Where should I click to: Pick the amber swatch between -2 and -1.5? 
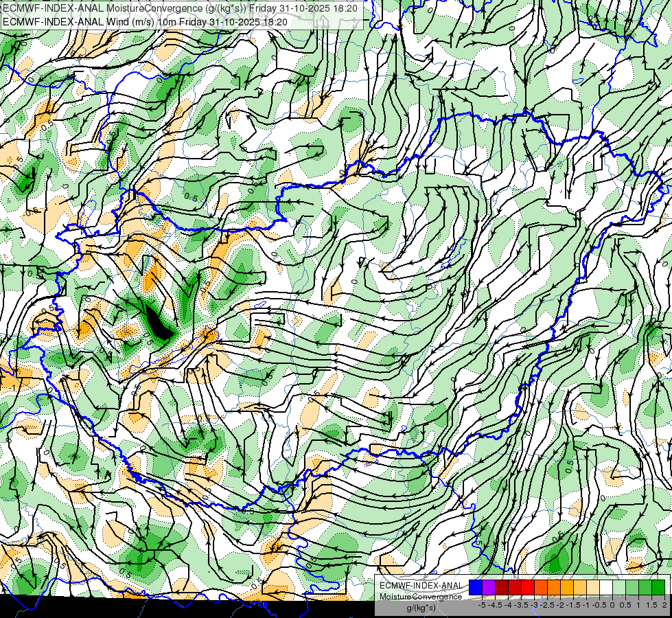point(567,587)
